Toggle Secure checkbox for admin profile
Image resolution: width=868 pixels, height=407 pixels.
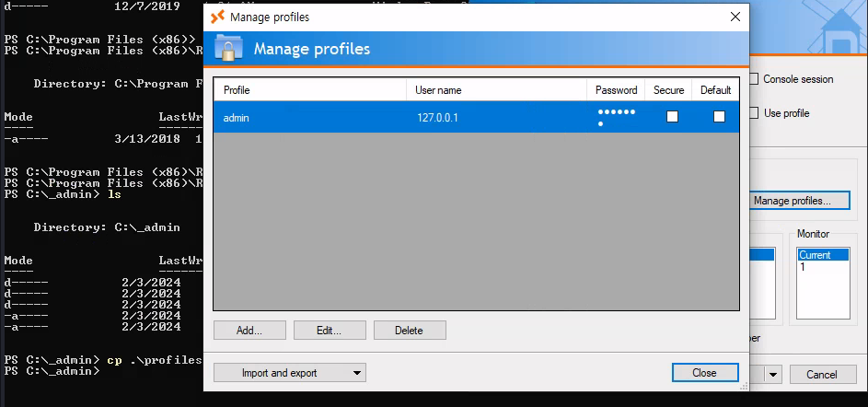tap(672, 117)
